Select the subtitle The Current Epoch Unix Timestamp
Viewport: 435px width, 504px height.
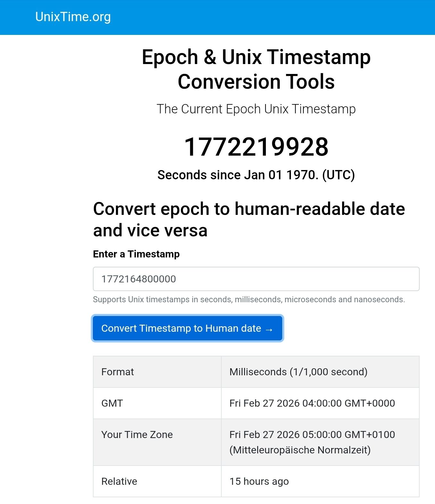pyautogui.click(x=256, y=109)
